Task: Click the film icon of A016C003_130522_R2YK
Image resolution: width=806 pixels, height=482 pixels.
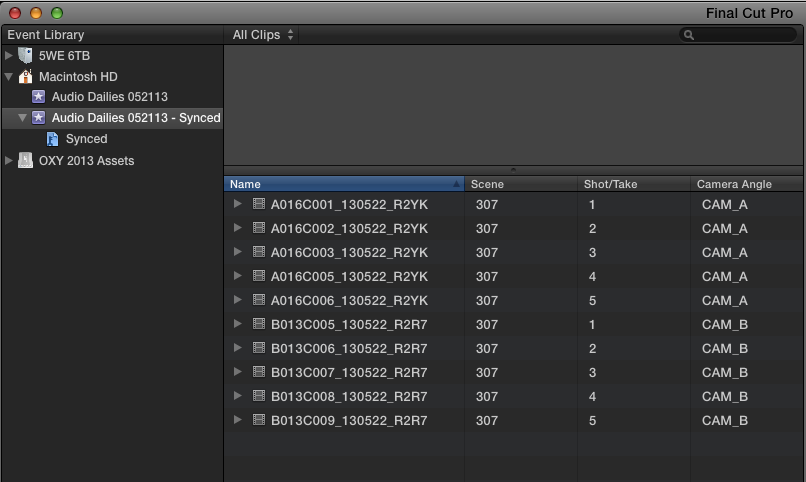Action: click(259, 252)
